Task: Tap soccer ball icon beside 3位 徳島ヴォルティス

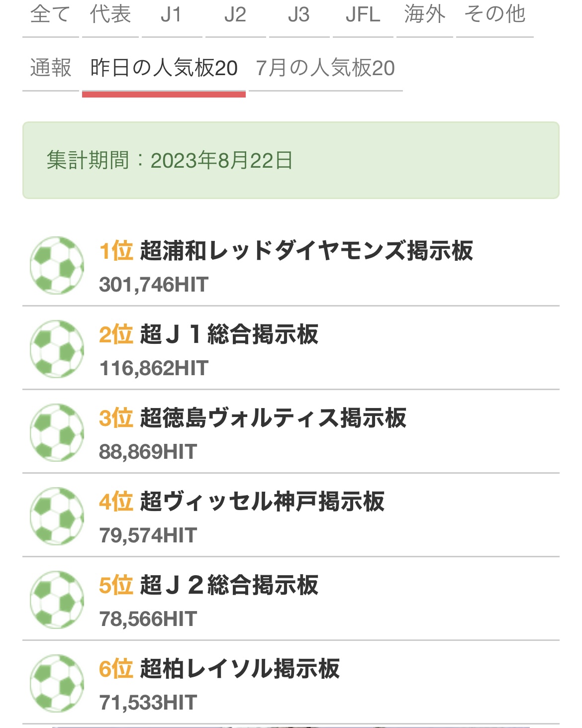Action: point(57,432)
